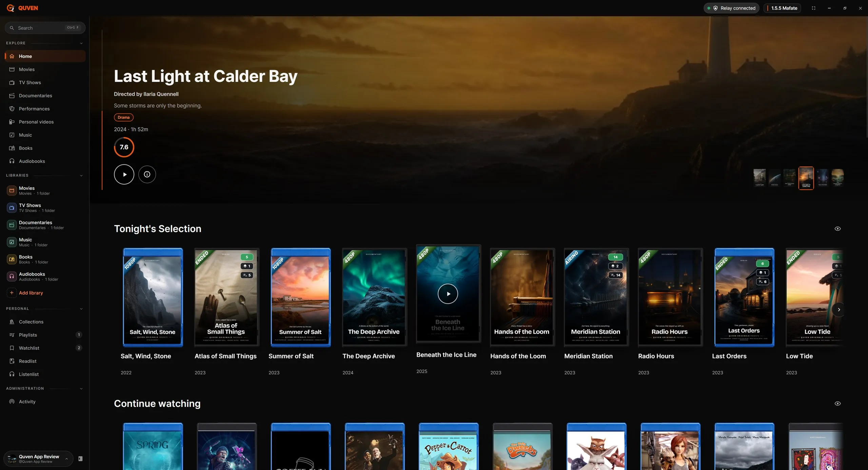
Task: Open Personal videos
Action: click(45, 122)
